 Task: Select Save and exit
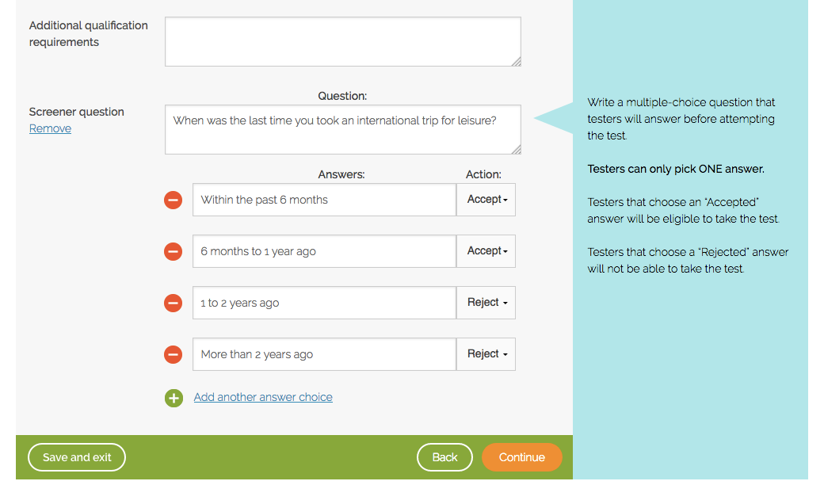[x=76, y=457]
